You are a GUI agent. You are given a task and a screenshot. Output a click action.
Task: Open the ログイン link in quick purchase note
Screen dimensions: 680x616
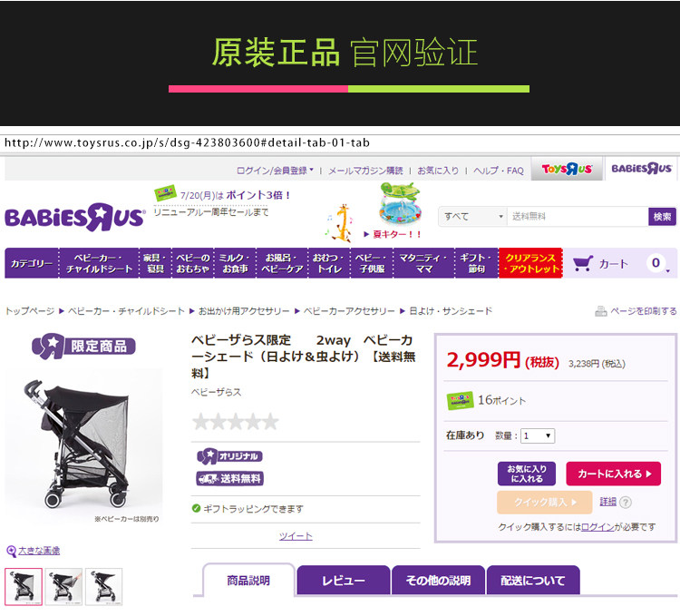pyautogui.click(x=597, y=526)
